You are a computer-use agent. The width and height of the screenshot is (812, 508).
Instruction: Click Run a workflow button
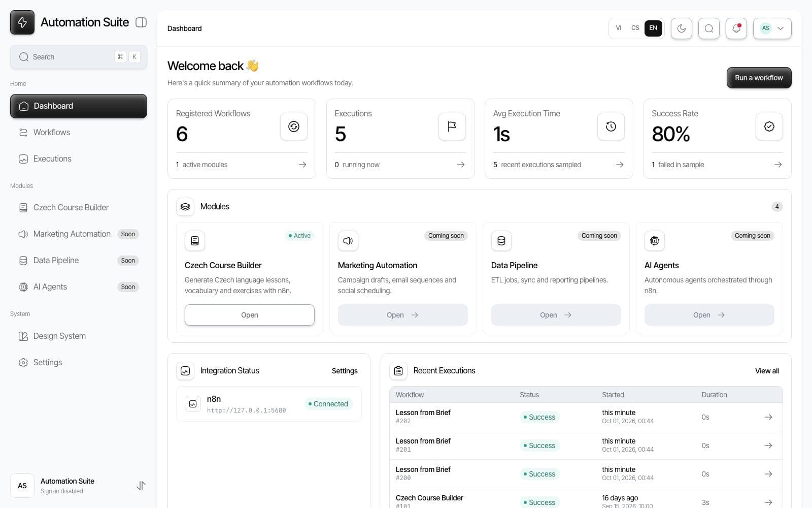759,78
